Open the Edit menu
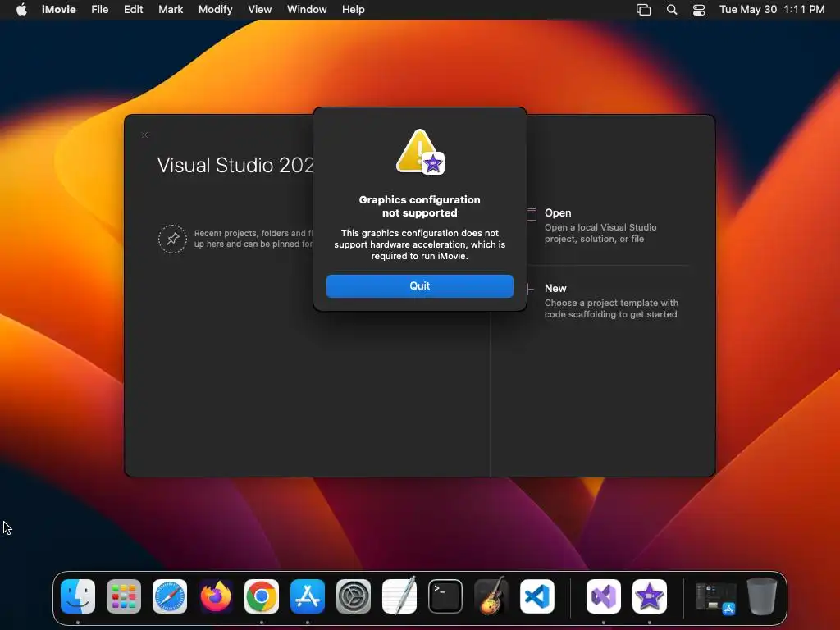The image size is (840, 630). [x=134, y=10]
